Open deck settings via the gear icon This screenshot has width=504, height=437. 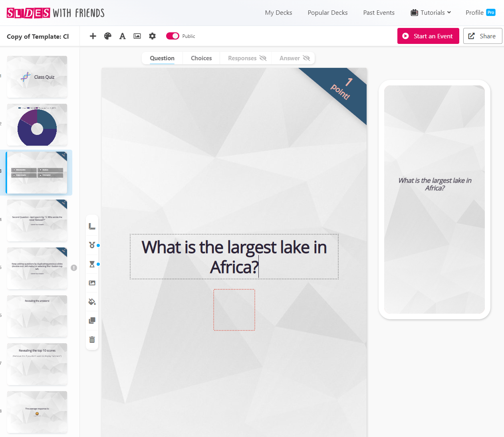pyautogui.click(x=152, y=36)
